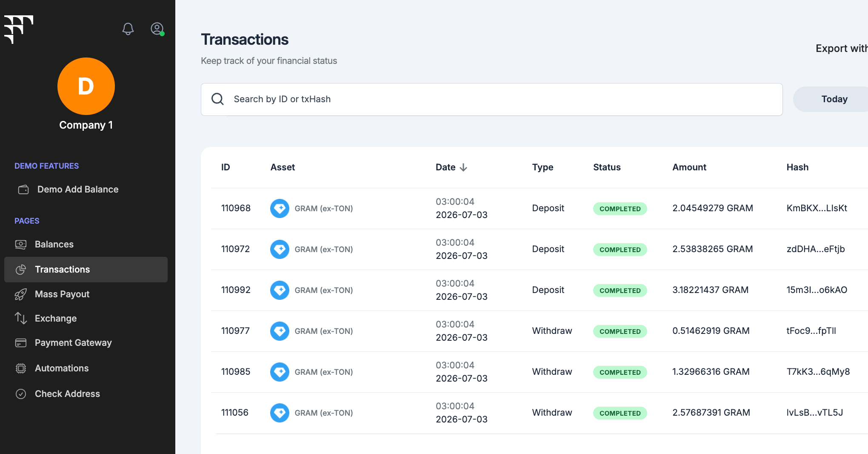
Task: Click the COMPLETED badge for transaction 111056
Action: coord(620,413)
